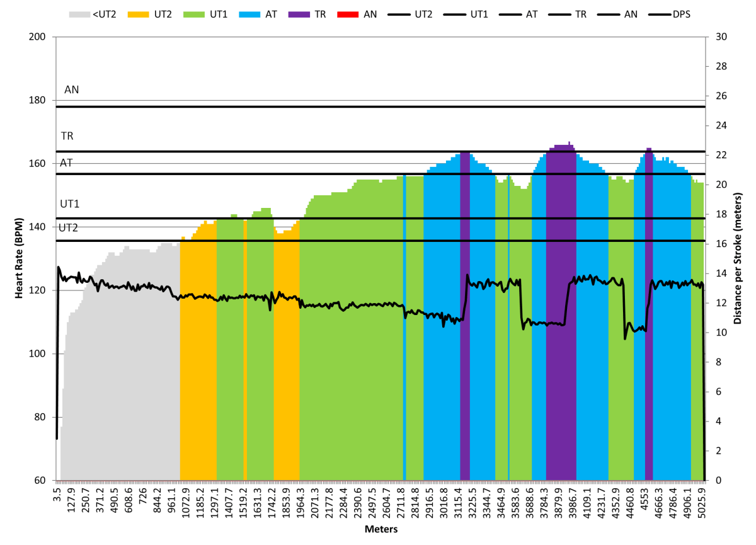756x545 pixels.
Task: Select the Heart Rate (BPM) axis title
Action: click(20, 259)
